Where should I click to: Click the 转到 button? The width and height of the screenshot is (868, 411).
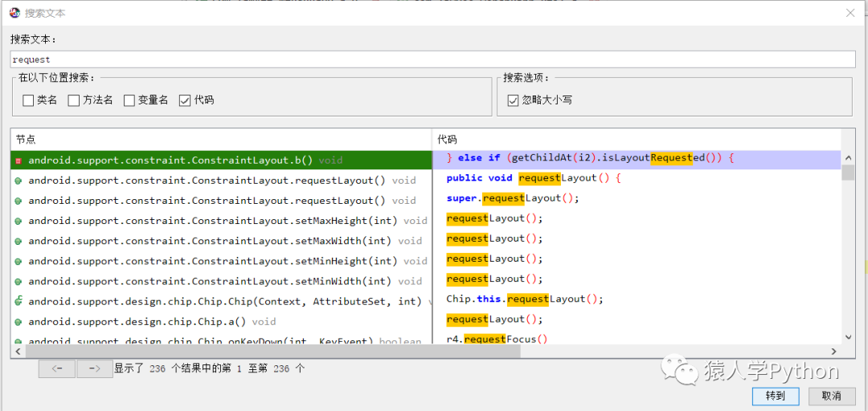coord(775,396)
